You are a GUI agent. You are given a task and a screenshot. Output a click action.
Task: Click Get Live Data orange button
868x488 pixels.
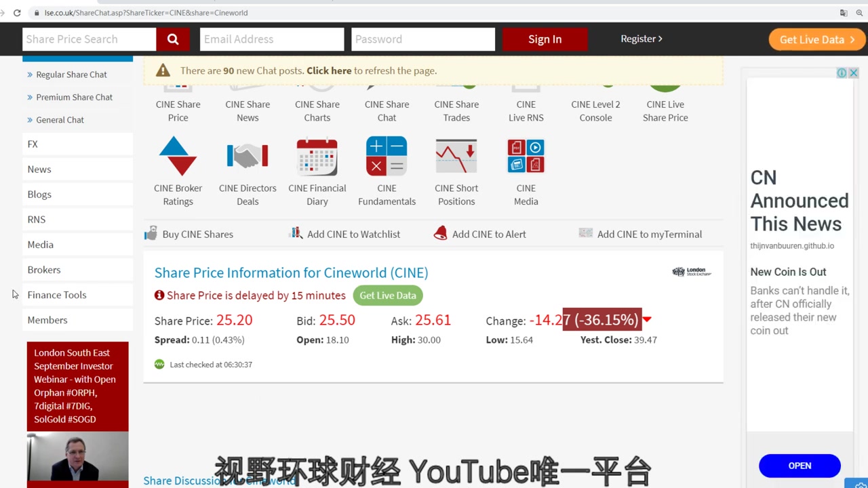tap(817, 39)
